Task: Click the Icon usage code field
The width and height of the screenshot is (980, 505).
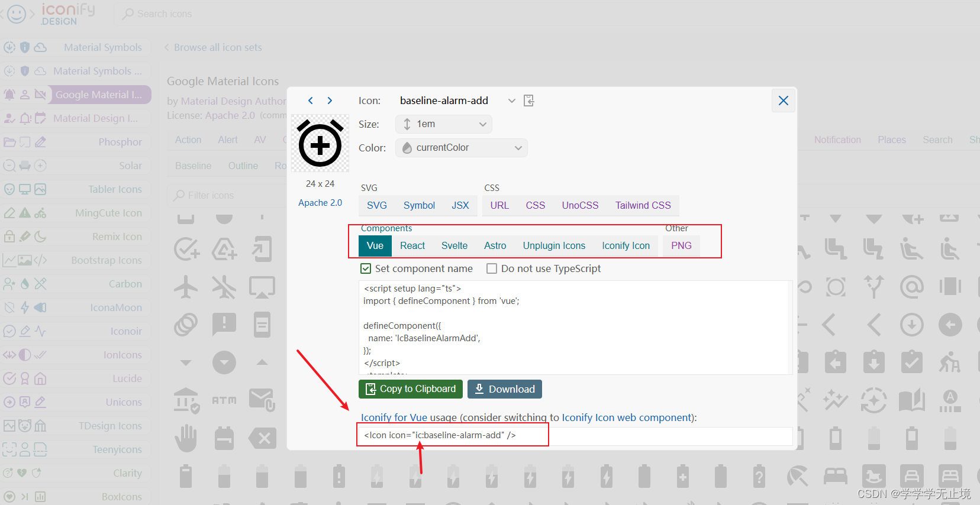Action: tap(575, 435)
